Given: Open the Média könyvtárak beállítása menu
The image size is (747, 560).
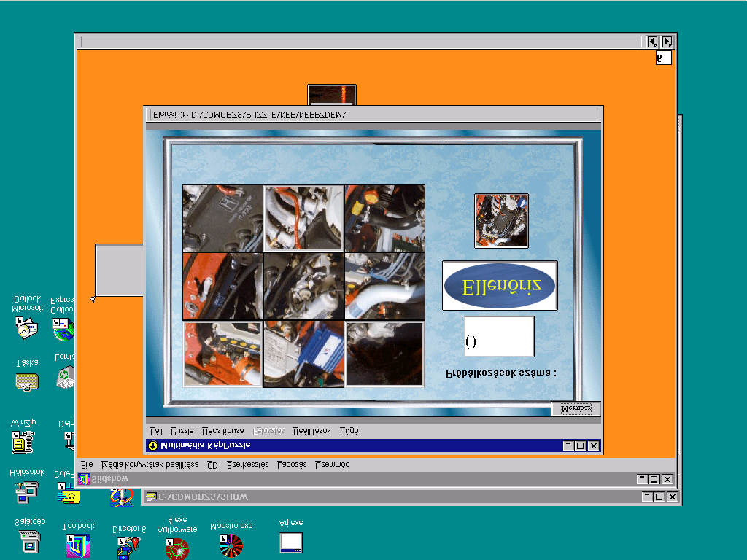Looking at the screenshot, I should click(150, 464).
